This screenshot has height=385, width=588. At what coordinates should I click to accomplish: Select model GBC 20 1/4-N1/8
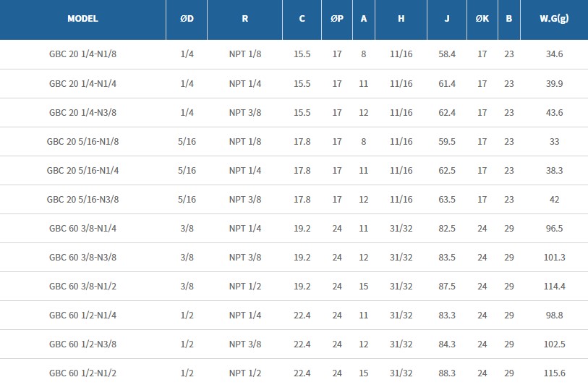click(82, 54)
